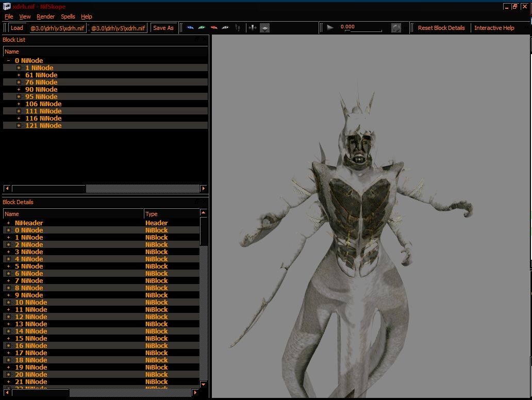Click Reset Block Details
The image size is (532, 400).
pos(441,28)
